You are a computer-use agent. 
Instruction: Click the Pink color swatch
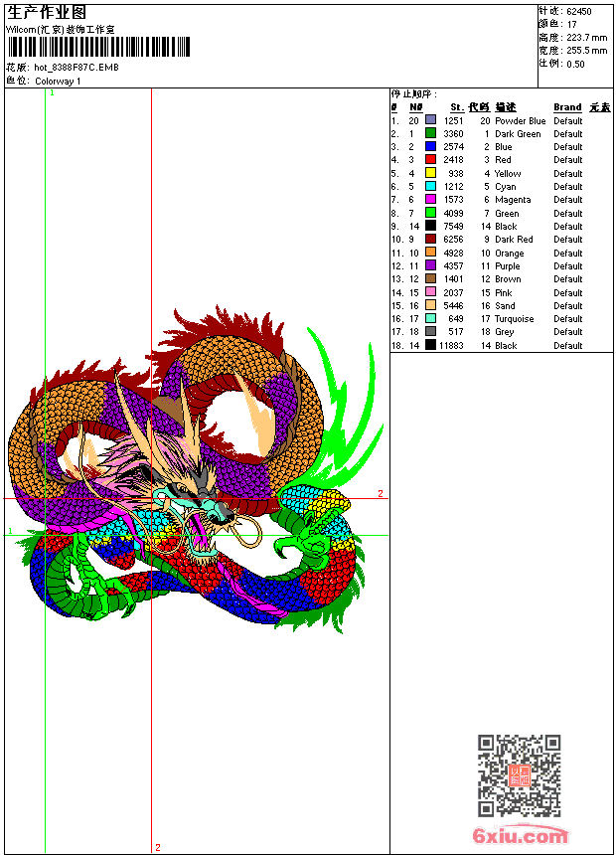coord(430,292)
